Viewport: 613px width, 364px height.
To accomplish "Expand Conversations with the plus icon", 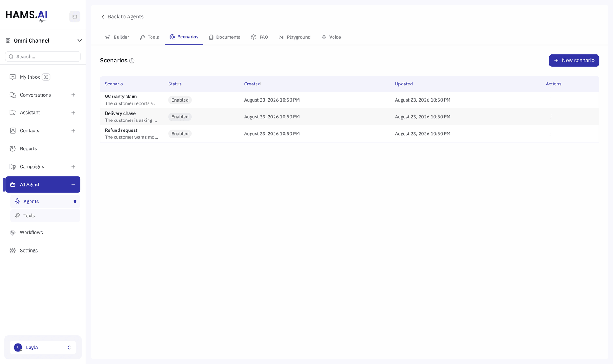I will tap(73, 95).
